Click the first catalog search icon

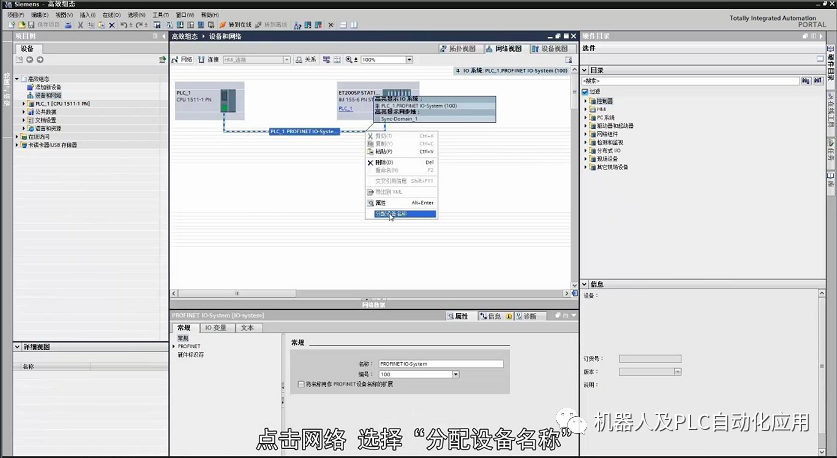[x=806, y=81]
